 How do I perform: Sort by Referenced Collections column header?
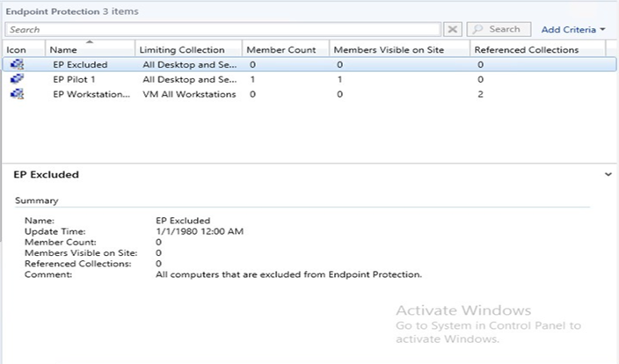point(526,50)
